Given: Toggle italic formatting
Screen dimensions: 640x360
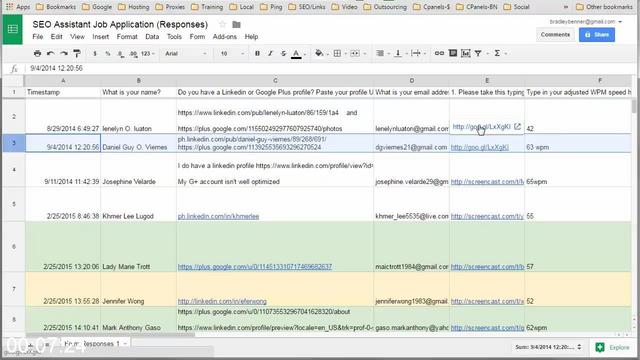Looking at the screenshot, I should [x=270, y=53].
